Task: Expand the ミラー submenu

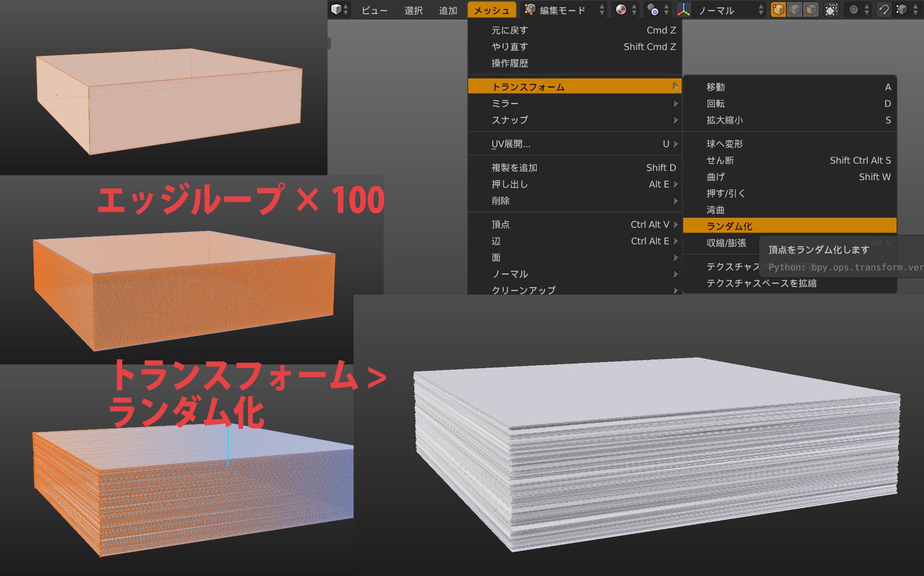Action: 574,103
